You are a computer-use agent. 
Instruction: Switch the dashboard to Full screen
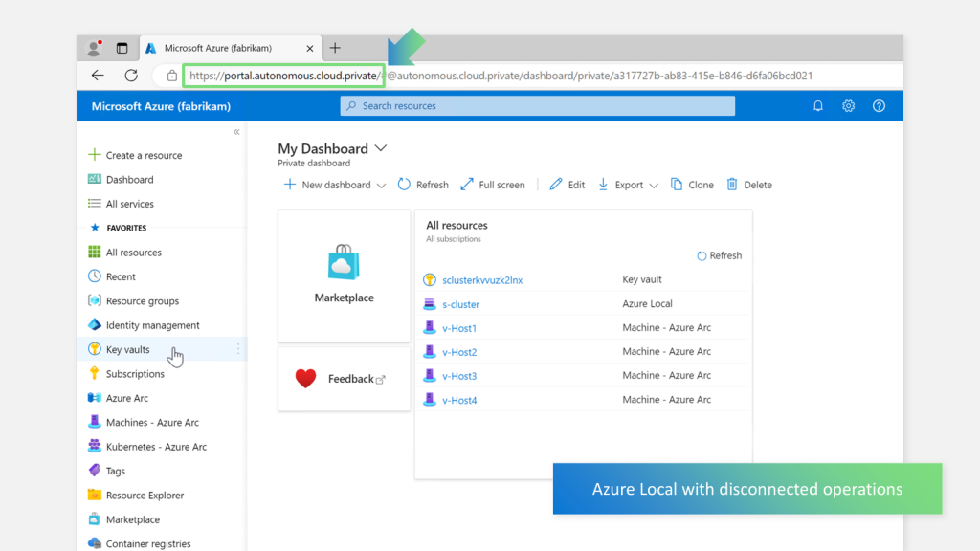493,185
